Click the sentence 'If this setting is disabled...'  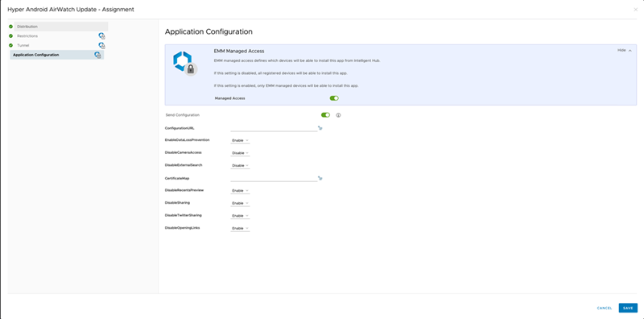point(281,72)
